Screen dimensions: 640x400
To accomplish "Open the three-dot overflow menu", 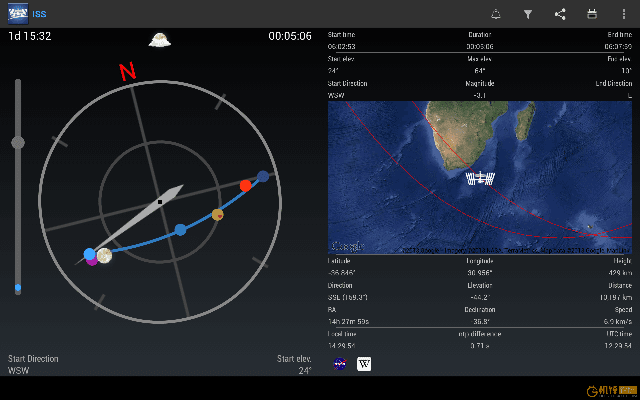I will tap(624, 14).
